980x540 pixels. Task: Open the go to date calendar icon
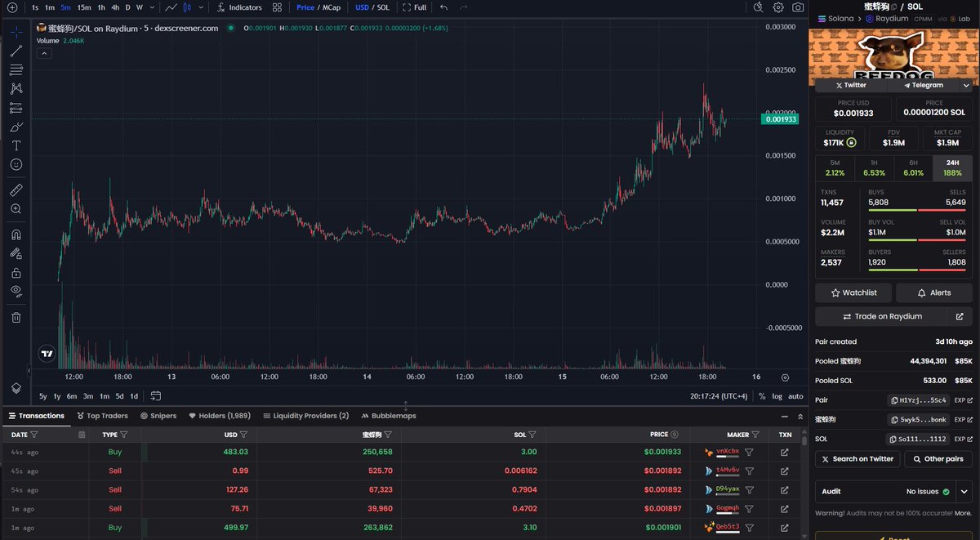[x=155, y=396]
